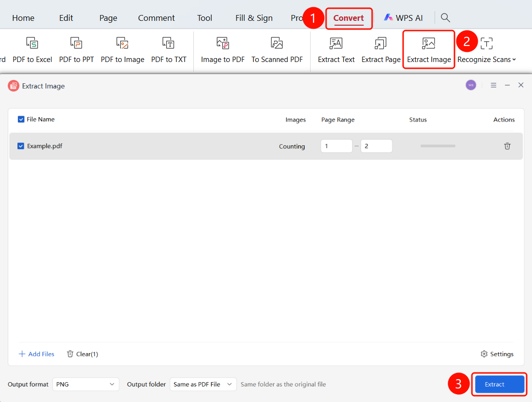Click the Counting images value

point(292,146)
